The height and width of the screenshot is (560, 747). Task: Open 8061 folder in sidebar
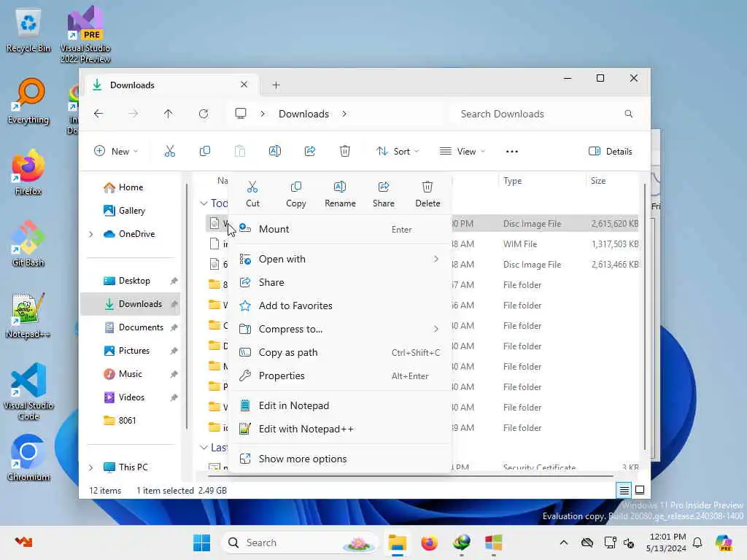(127, 421)
